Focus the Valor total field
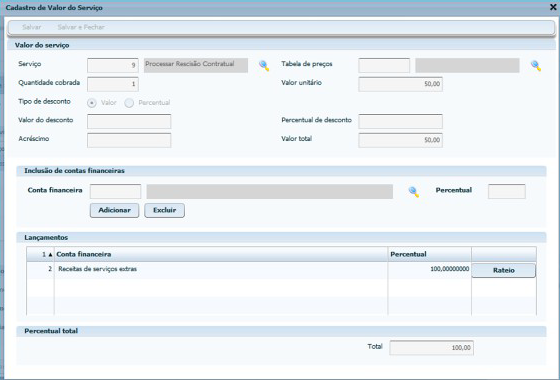Image resolution: width=560 pixels, height=380 pixels. (401, 140)
